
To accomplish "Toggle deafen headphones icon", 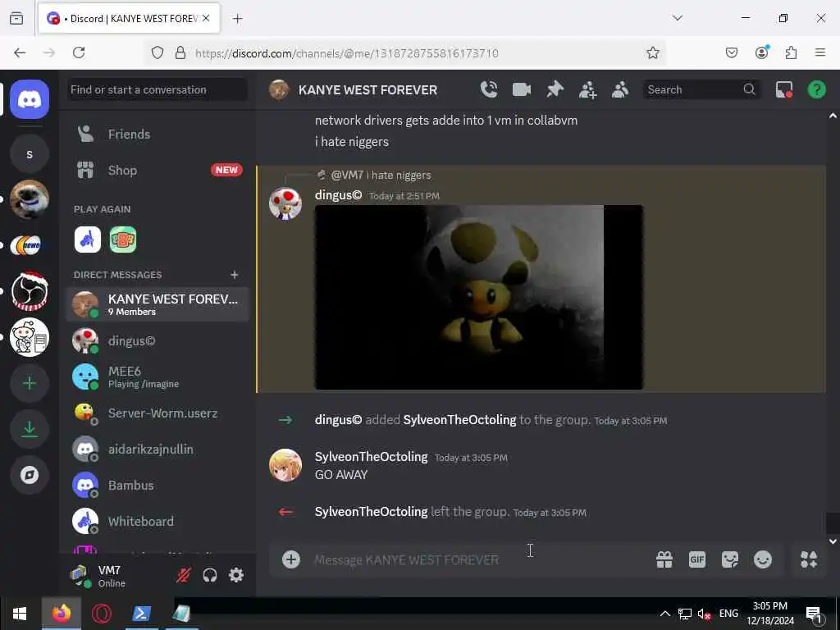I will [x=210, y=575].
